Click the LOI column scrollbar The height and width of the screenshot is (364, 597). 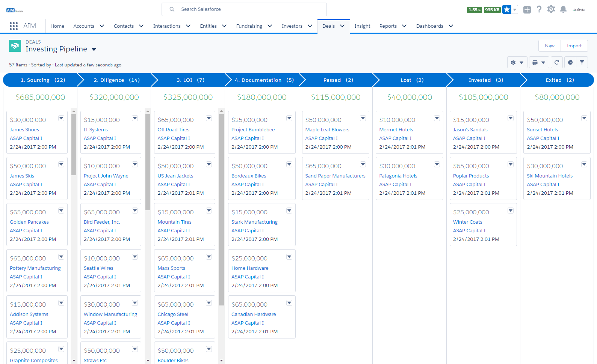tap(221, 210)
